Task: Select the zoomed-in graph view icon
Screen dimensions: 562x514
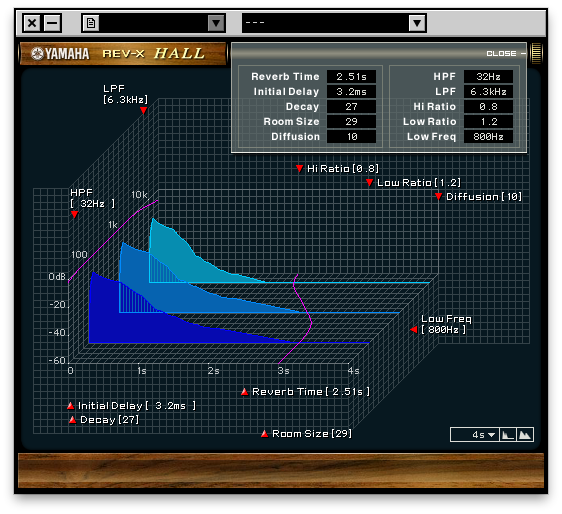Action: pos(508,435)
